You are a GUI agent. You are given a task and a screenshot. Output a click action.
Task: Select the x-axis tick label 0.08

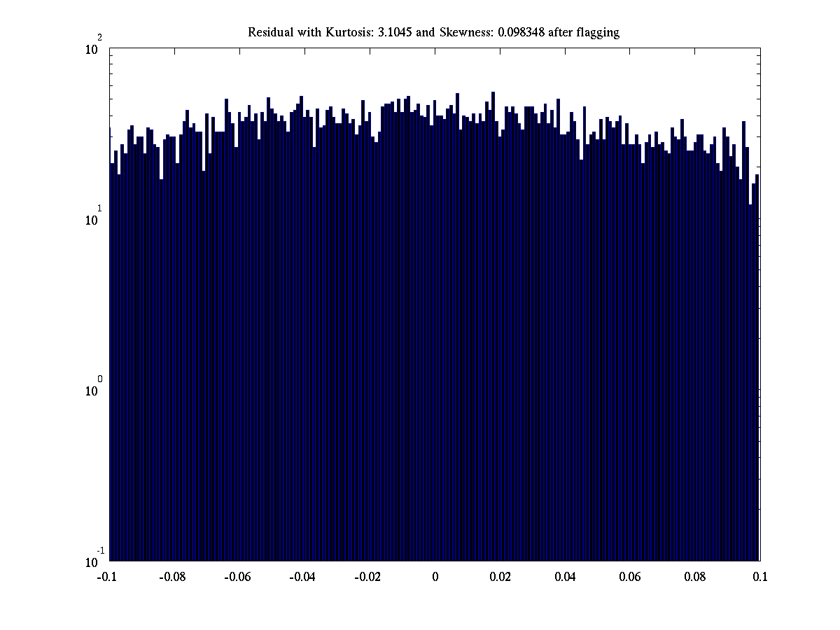(x=696, y=577)
